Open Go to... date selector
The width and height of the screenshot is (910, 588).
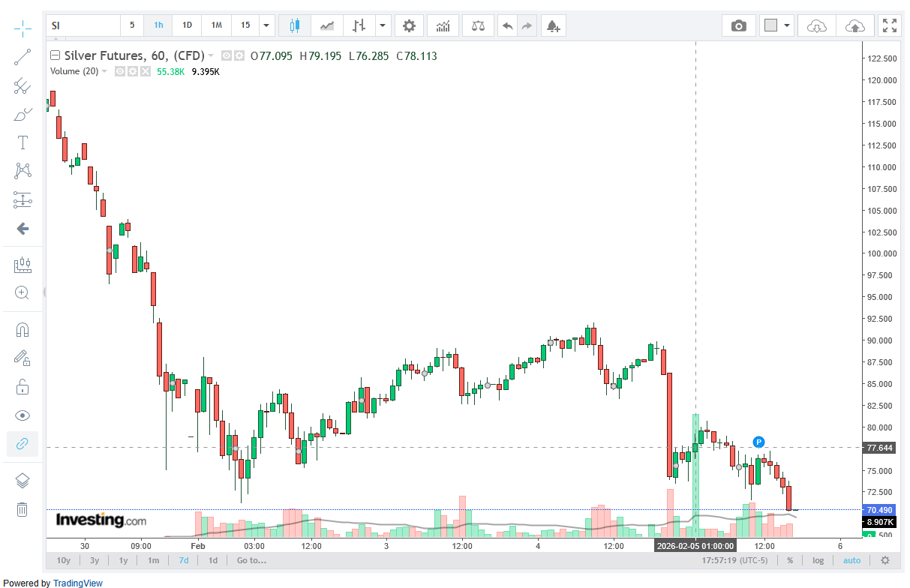pyautogui.click(x=251, y=560)
